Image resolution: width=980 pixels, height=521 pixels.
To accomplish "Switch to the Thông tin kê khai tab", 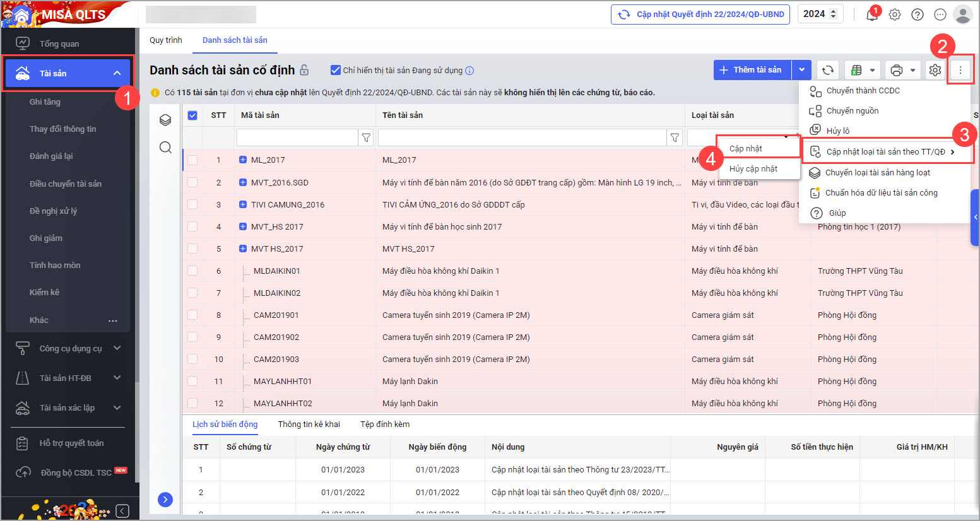I will pyautogui.click(x=309, y=424).
